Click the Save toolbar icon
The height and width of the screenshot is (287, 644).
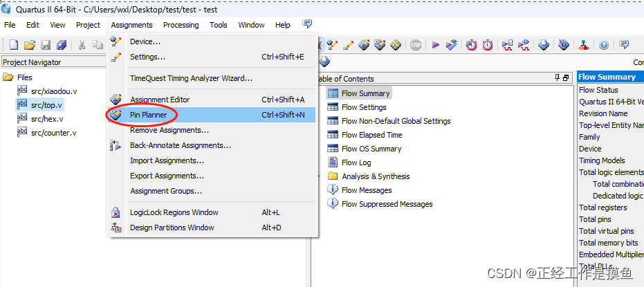[46, 45]
